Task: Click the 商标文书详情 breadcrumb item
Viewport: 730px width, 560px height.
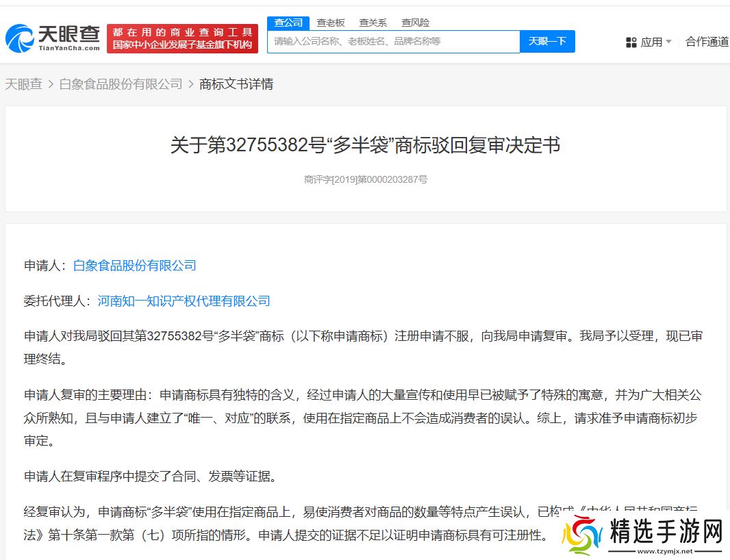Action: point(236,84)
